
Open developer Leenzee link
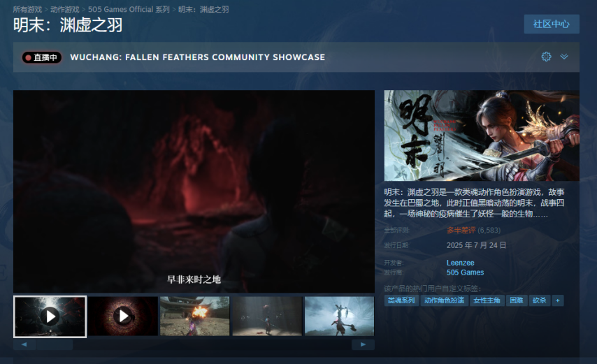click(460, 263)
